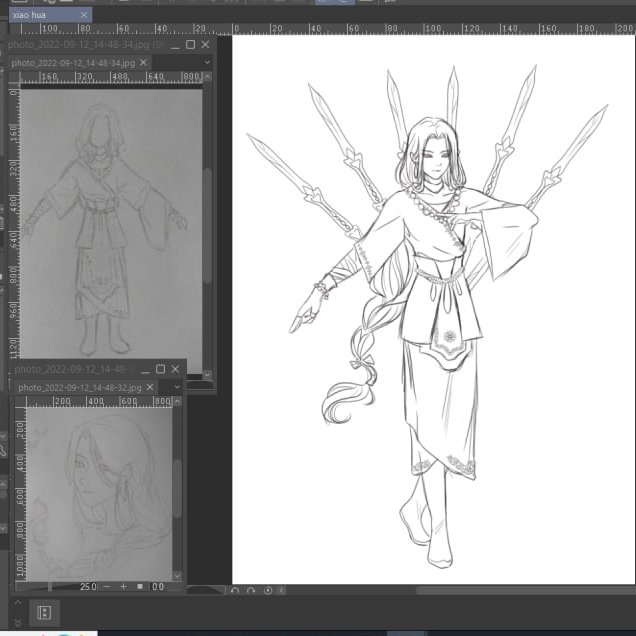The image size is (636, 636).
Task: Collapse the canvas navigation bar arrow
Action: [x=282, y=591]
